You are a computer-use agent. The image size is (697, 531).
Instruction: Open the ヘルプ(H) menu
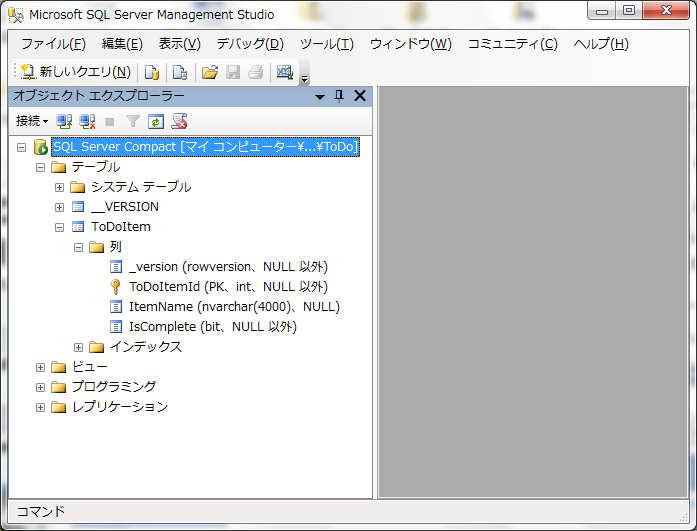pyautogui.click(x=601, y=44)
